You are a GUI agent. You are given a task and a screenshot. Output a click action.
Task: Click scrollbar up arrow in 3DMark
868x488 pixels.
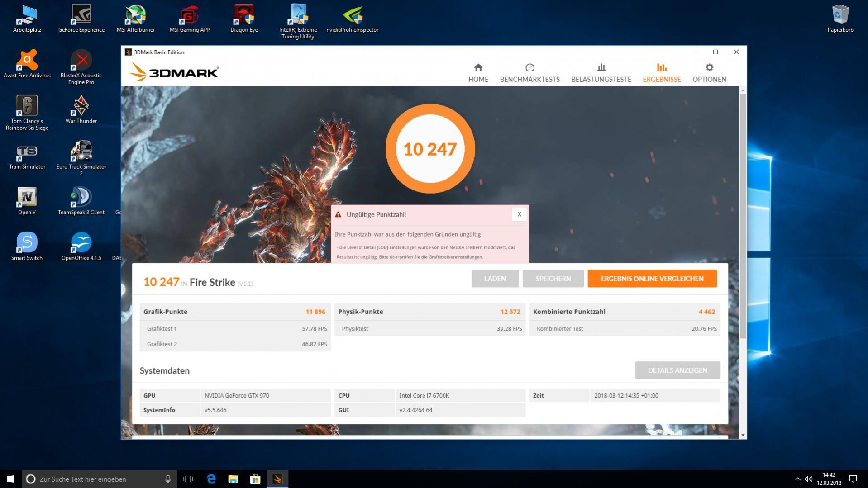tap(743, 90)
